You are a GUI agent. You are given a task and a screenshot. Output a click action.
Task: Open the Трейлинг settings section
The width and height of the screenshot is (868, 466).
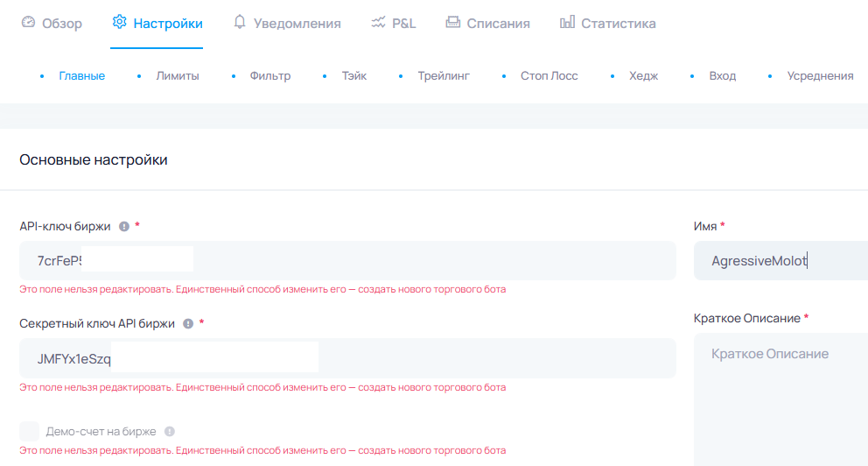[444, 76]
